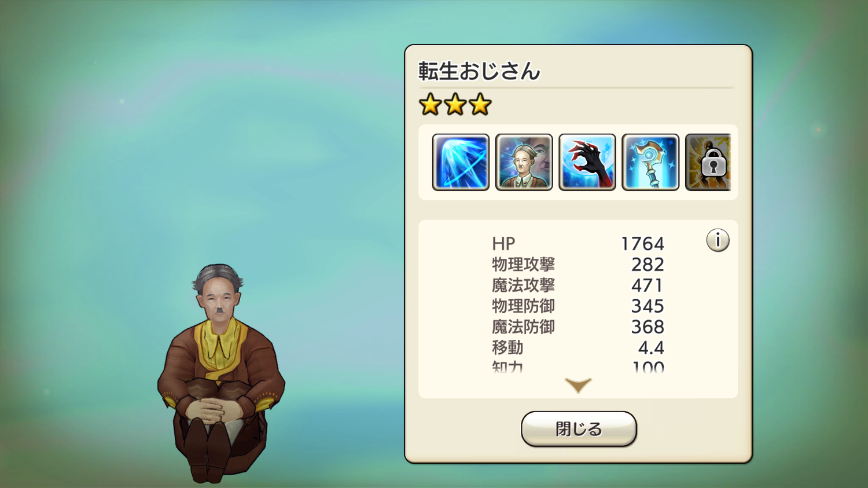Select the glowing staff skill icon
Image resolution: width=868 pixels, height=488 pixels.
tap(650, 162)
